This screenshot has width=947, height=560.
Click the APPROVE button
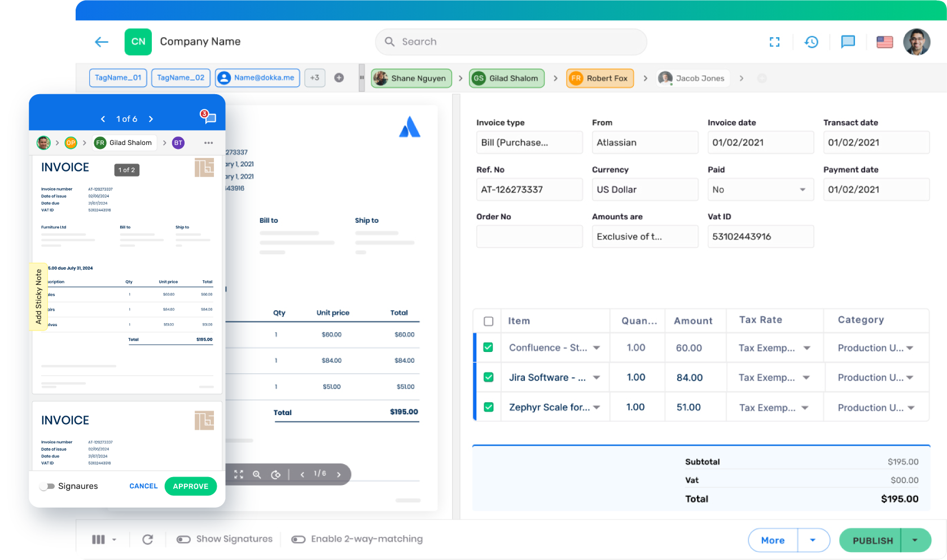click(190, 486)
